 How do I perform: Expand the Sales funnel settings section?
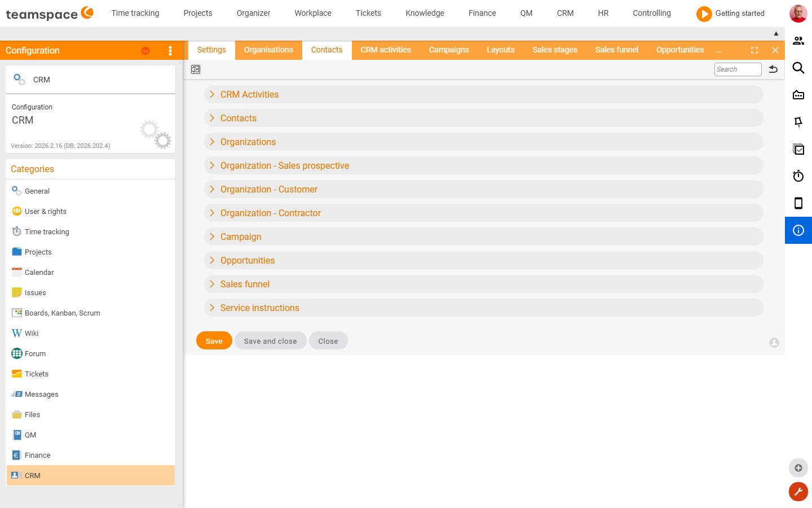click(483, 284)
